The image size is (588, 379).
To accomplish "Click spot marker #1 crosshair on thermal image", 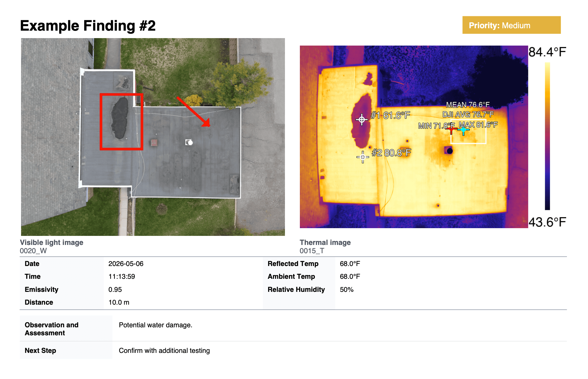I will (x=362, y=120).
